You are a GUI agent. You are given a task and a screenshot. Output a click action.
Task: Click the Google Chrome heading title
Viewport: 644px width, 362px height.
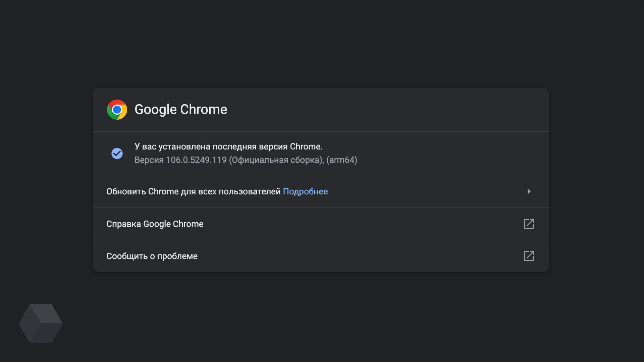pos(181,110)
